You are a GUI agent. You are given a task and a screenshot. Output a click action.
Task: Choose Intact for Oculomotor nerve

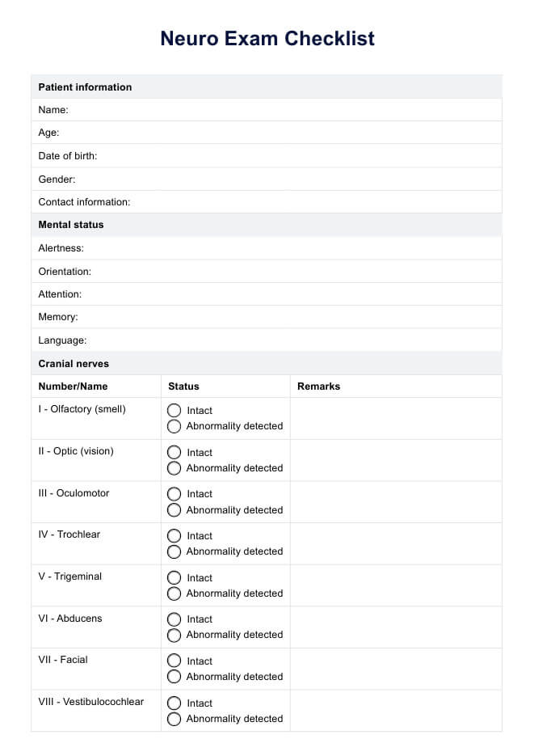point(174,494)
